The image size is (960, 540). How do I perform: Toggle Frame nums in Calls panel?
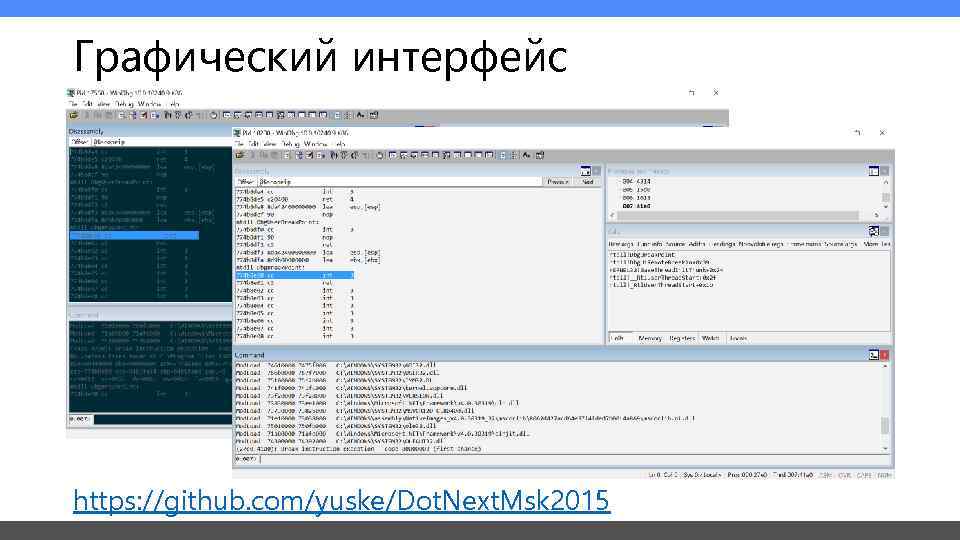click(x=804, y=244)
